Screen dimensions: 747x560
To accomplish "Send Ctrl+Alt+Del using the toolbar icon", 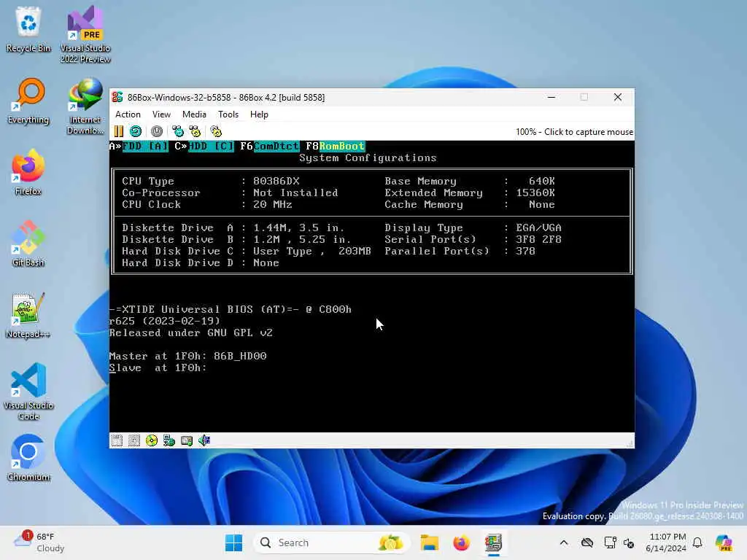I will pos(178,131).
